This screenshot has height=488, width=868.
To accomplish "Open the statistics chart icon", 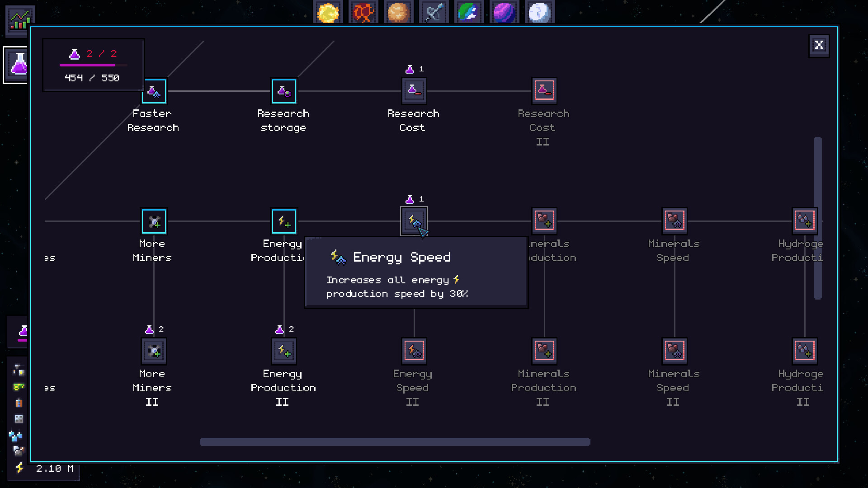I will tap(20, 20).
